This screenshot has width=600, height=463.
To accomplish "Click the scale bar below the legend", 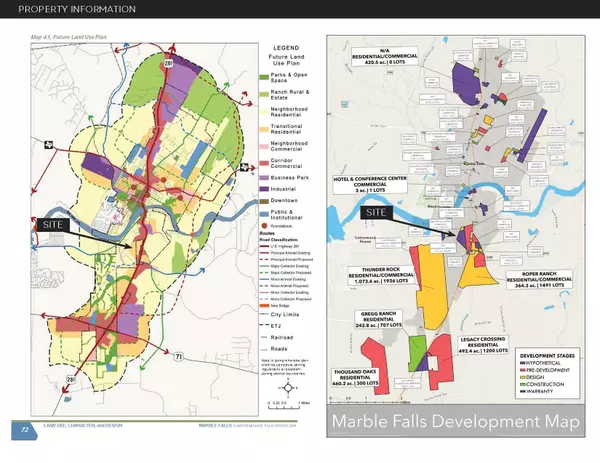I will pyautogui.click(x=282, y=400).
